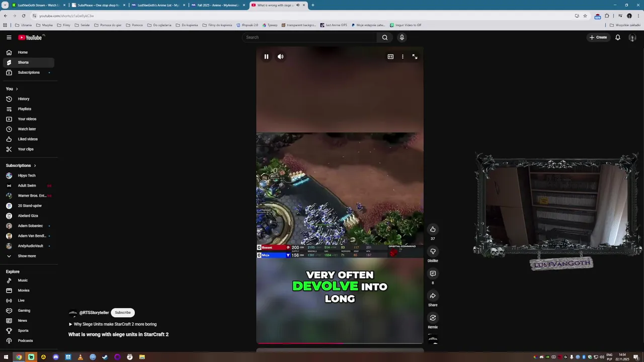Open Music in Explore
Screen dimensions: 644x362
(x=28, y=281)
